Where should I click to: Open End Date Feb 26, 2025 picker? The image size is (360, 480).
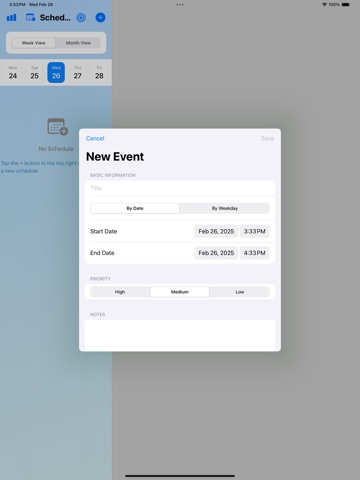pyautogui.click(x=216, y=253)
